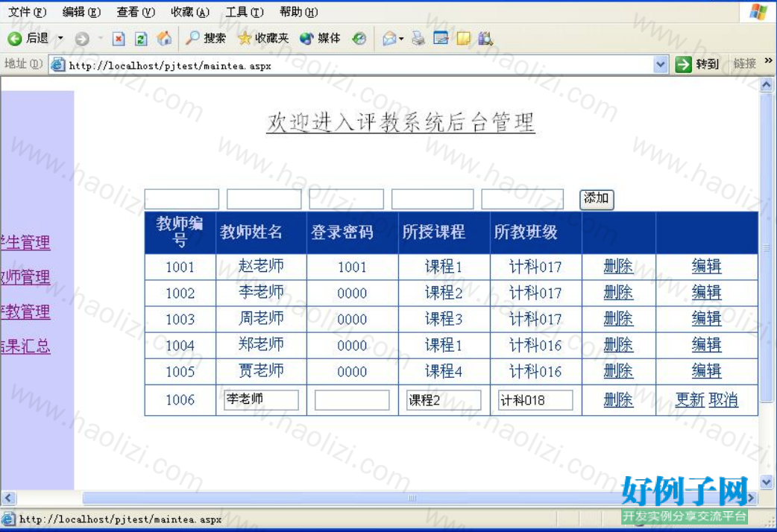
Task: Click the Go (转到) button
Action: pos(697,64)
